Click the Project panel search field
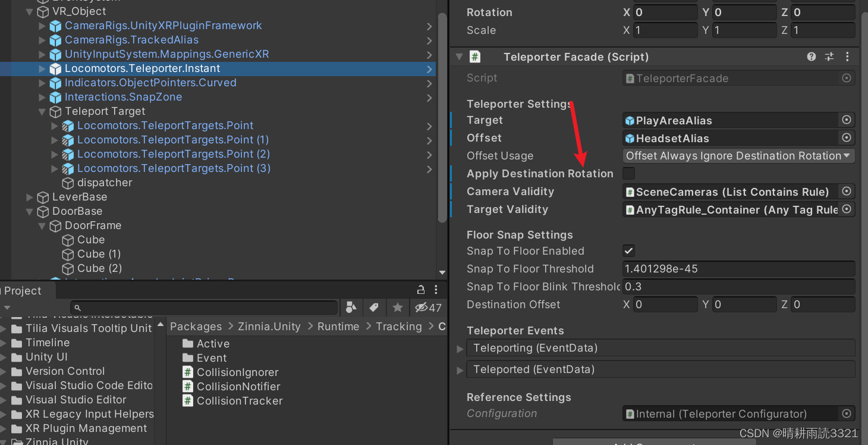868x445 pixels. click(204, 308)
